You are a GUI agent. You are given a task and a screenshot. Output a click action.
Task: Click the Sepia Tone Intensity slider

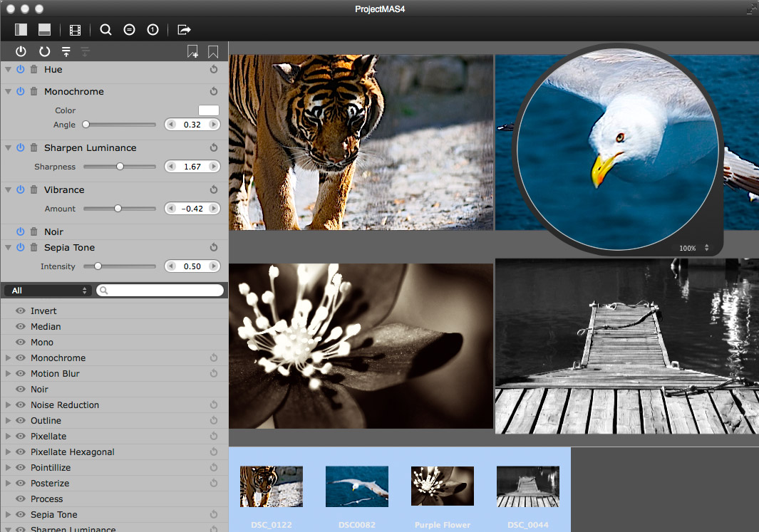[119, 266]
